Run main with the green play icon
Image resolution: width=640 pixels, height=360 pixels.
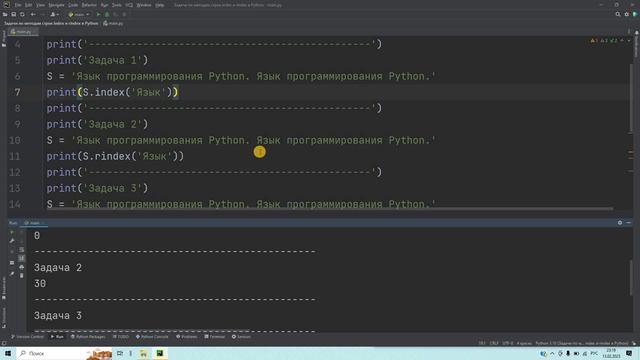[98, 14]
